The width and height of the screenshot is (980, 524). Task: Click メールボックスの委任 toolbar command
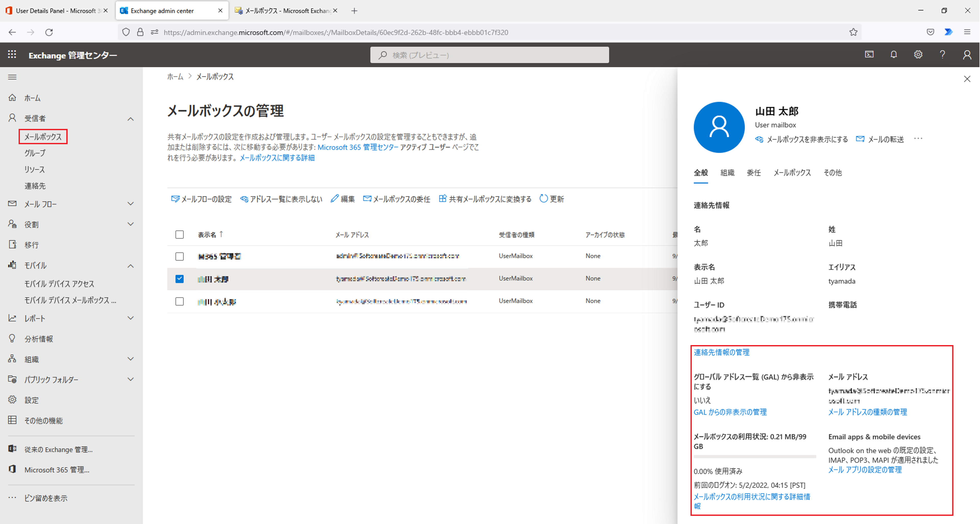pyautogui.click(x=397, y=199)
